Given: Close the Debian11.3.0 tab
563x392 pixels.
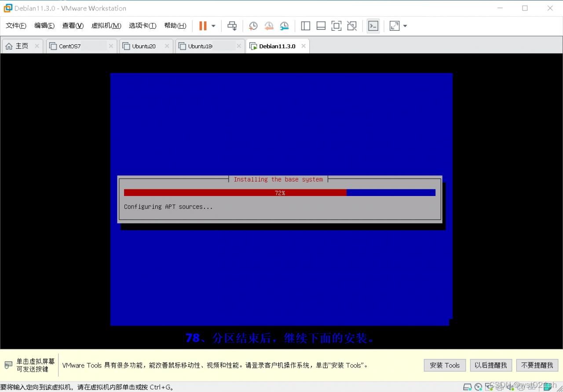Looking at the screenshot, I should point(303,46).
